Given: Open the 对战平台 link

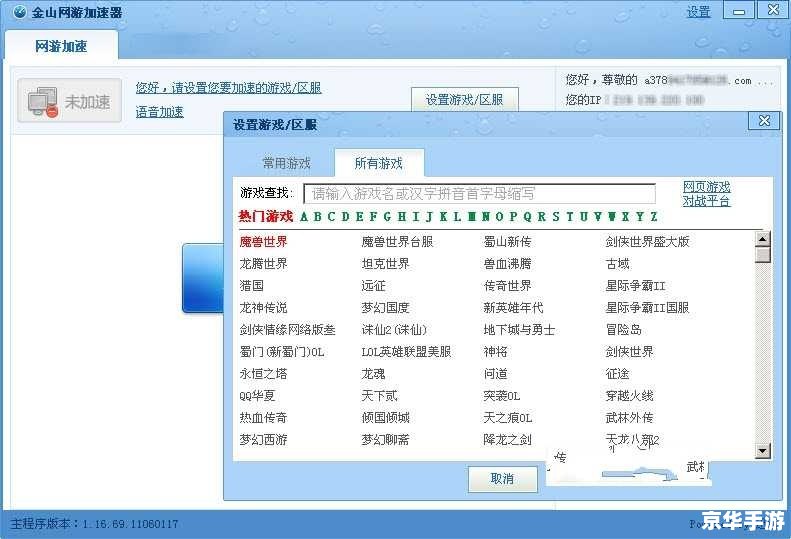Looking at the screenshot, I should tap(706, 201).
